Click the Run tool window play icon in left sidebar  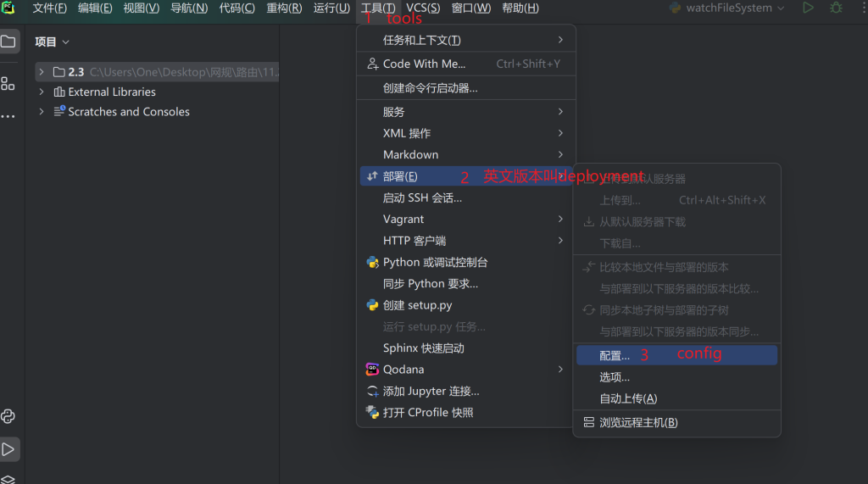coord(8,449)
